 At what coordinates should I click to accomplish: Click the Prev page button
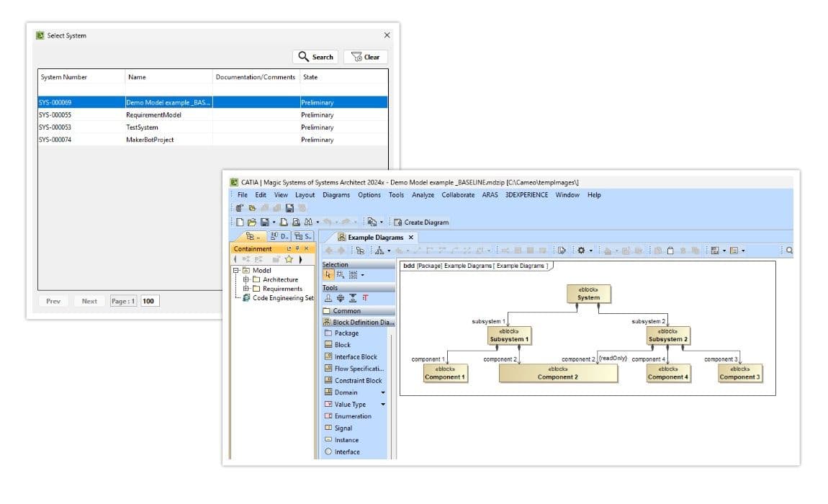pyautogui.click(x=53, y=301)
